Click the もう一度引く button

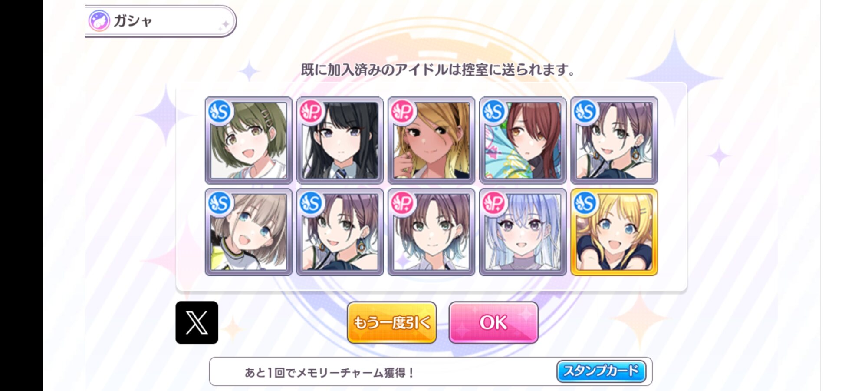(x=392, y=322)
